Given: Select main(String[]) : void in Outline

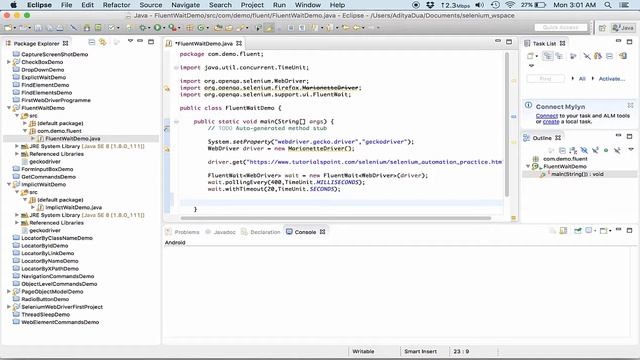Looking at the screenshot, I should click(x=577, y=174).
